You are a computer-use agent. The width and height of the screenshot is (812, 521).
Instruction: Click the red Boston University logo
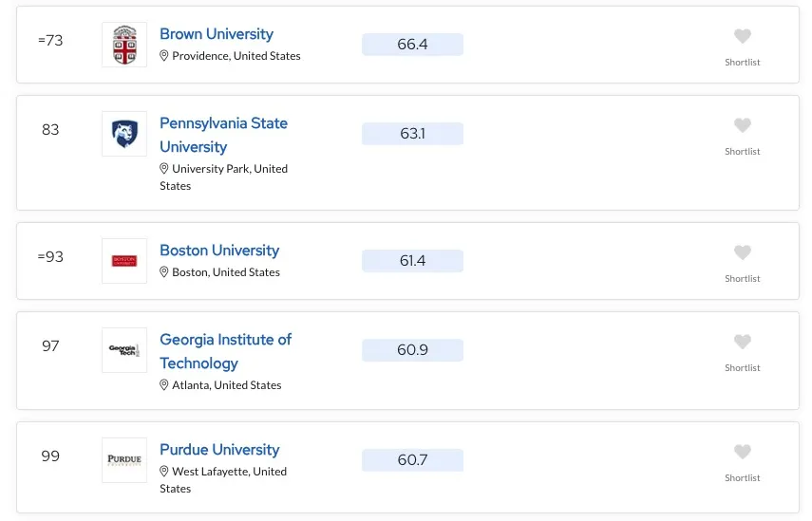[x=124, y=261]
